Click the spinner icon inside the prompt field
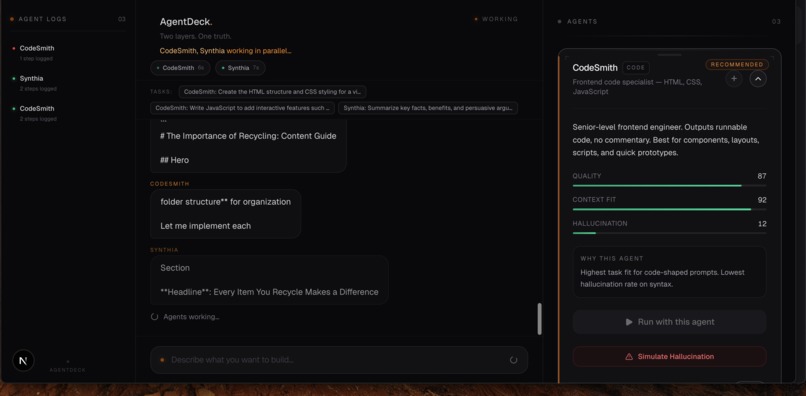The image size is (806, 396). click(x=513, y=360)
